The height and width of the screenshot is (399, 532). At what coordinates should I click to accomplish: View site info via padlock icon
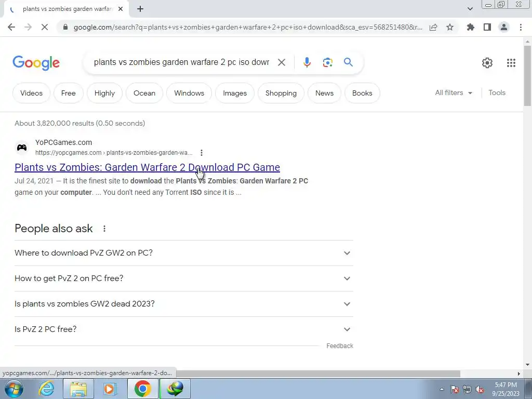(65, 27)
